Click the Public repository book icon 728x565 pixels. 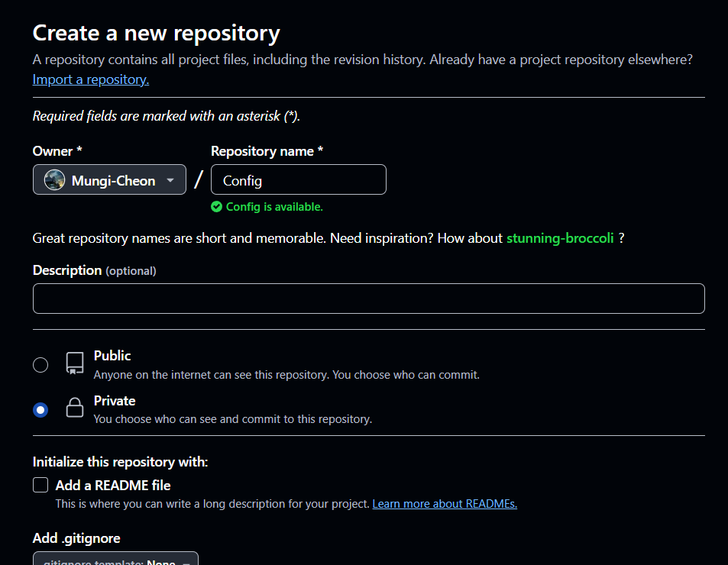tap(75, 363)
